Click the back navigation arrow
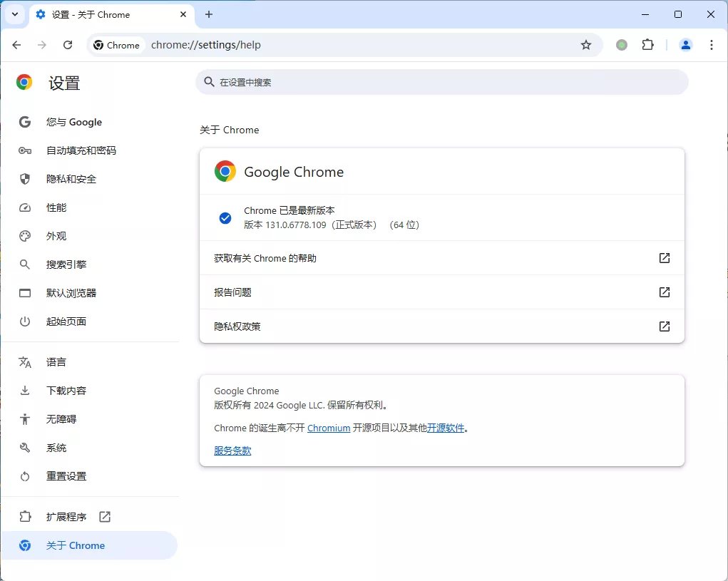 (16, 44)
